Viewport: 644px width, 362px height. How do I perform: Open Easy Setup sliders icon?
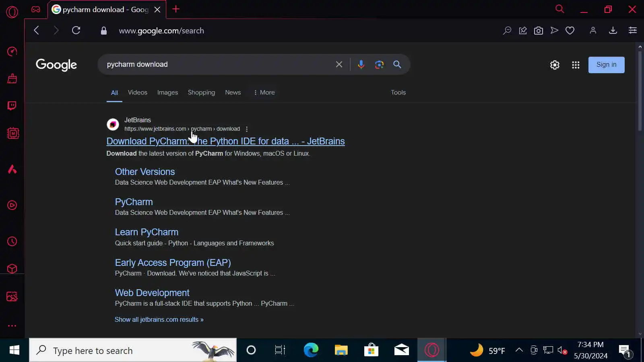coord(633,31)
